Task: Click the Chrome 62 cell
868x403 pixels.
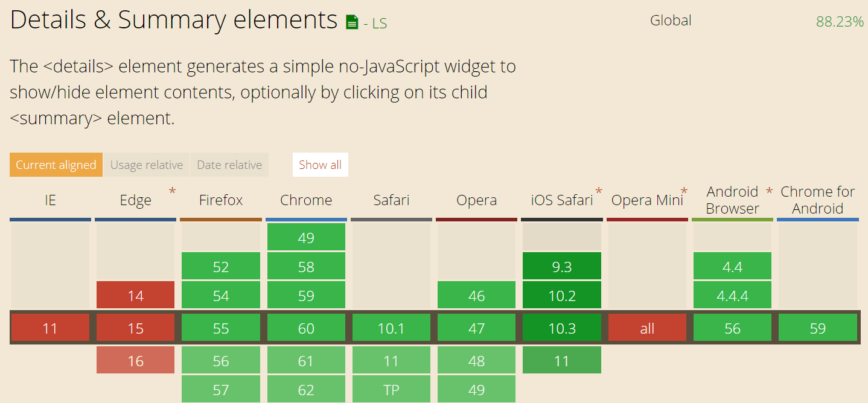Action: (306, 389)
